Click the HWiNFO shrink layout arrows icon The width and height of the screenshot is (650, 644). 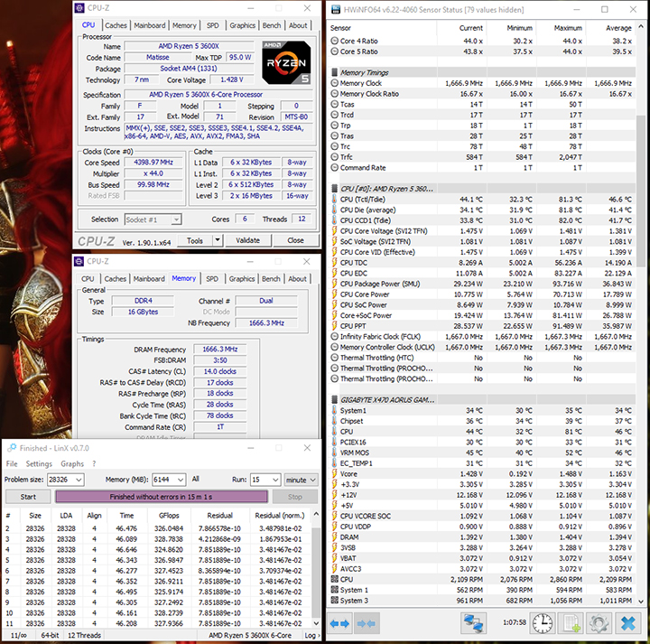tap(366, 623)
